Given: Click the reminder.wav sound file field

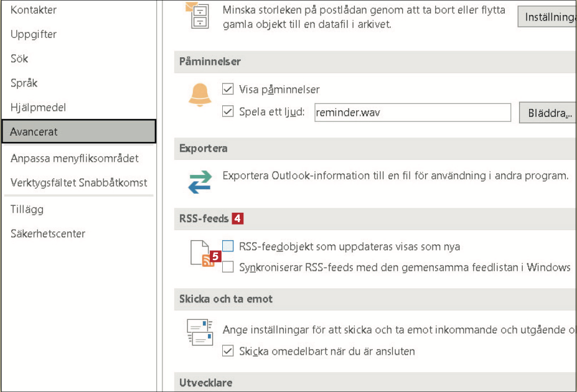Looking at the screenshot, I should (x=412, y=113).
